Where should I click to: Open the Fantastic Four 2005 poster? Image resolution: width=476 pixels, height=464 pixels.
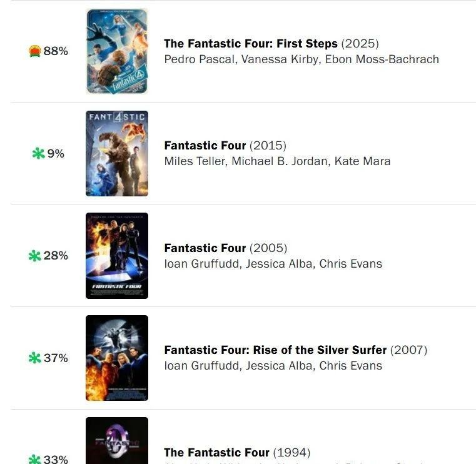coord(117,256)
